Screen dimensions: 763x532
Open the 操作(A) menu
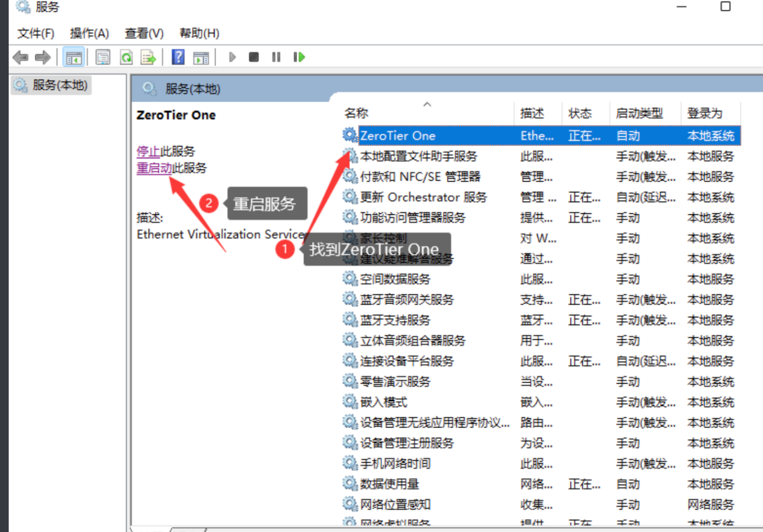click(89, 33)
